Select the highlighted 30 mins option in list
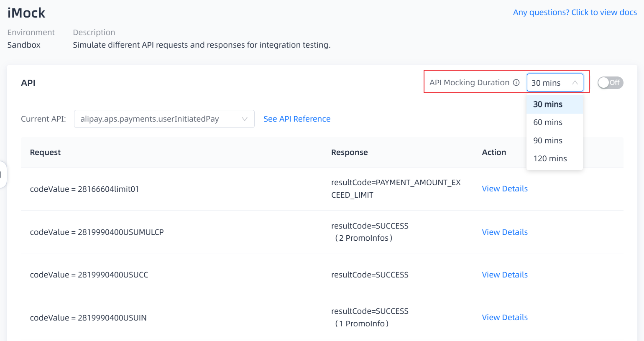 pos(548,104)
